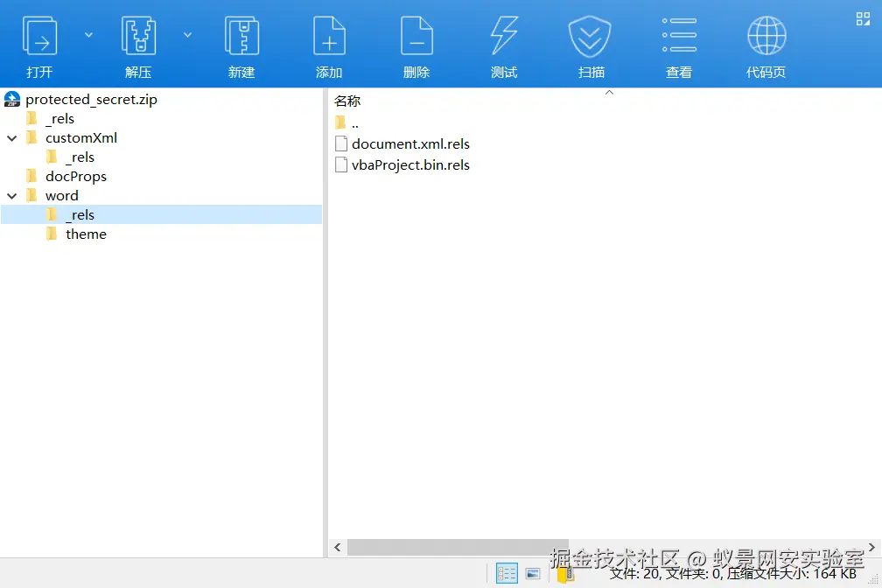Click the protected_secret.zip archive icon
The width and height of the screenshot is (882, 588).
[x=12, y=100]
